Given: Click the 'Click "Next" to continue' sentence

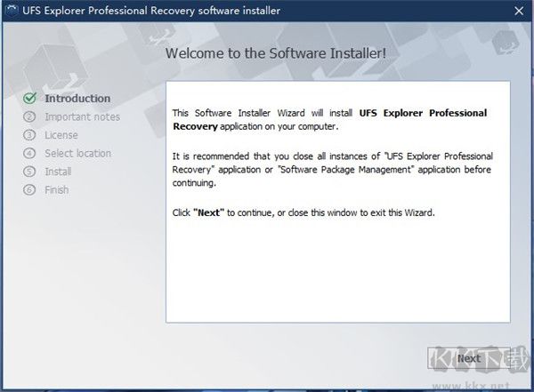Looking at the screenshot, I should [303, 212].
